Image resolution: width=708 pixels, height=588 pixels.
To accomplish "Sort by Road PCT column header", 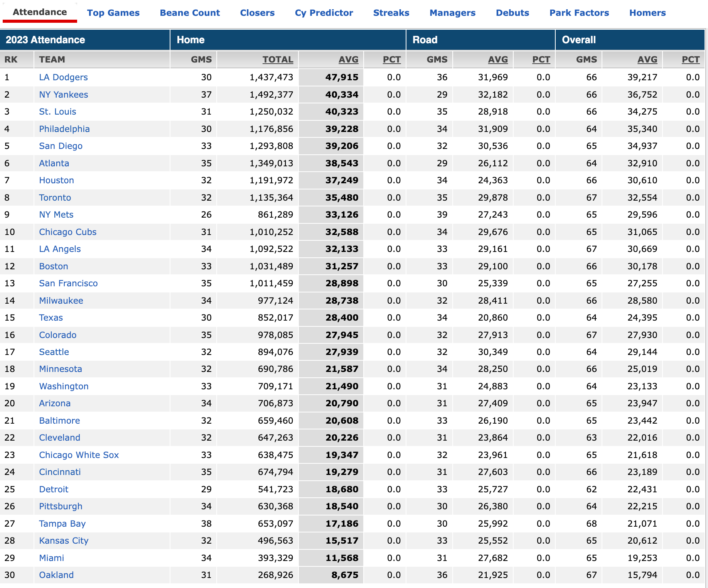I will [x=541, y=59].
